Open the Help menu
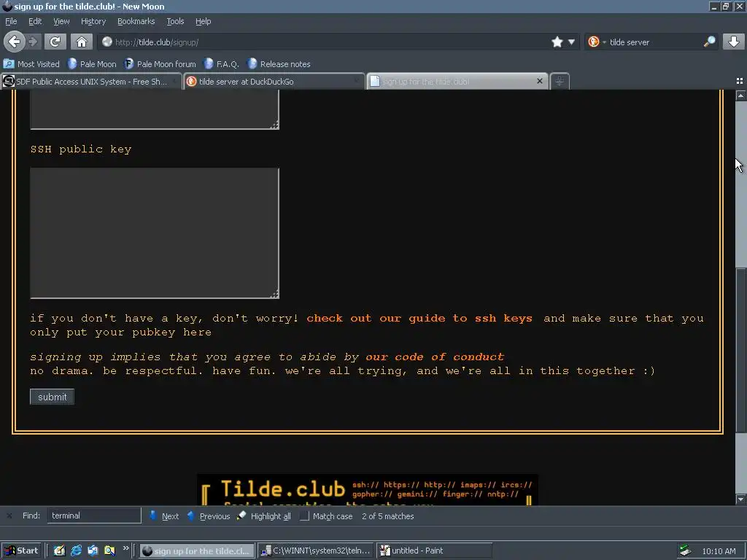 tap(203, 21)
